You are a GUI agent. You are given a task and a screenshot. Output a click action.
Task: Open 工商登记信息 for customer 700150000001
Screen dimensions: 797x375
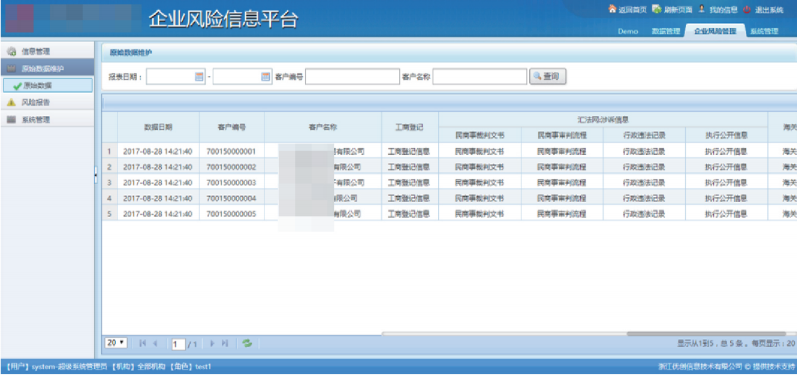coord(409,151)
